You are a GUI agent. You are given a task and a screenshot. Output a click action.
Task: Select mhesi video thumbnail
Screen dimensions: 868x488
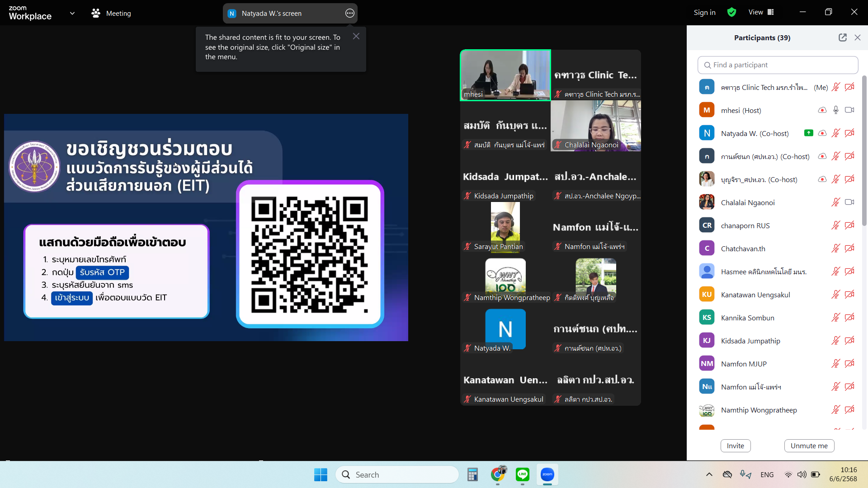pyautogui.click(x=505, y=75)
